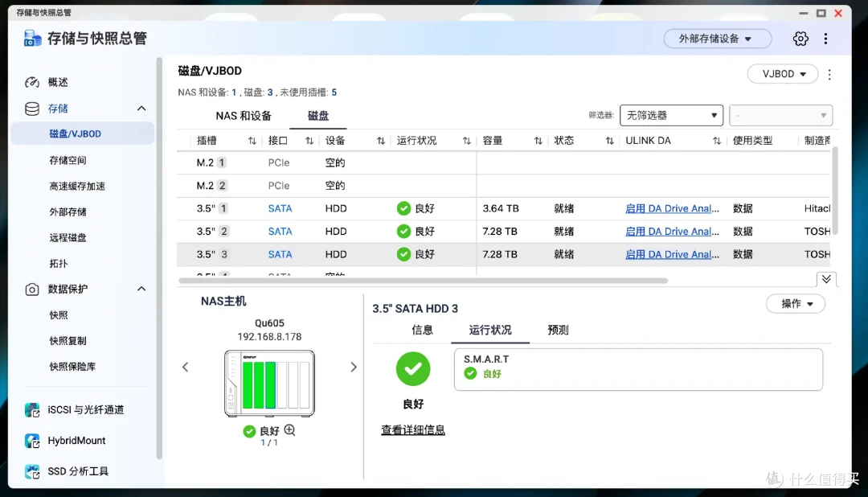The image size is (868, 497).
Task: Go to 高速缓存加速 in sidebar
Action: tap(77, 186)
